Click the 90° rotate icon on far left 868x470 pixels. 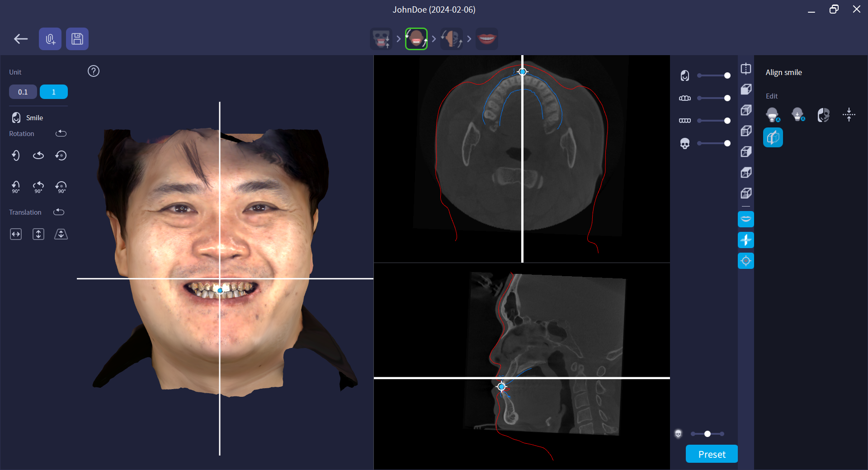coord(16,187)
